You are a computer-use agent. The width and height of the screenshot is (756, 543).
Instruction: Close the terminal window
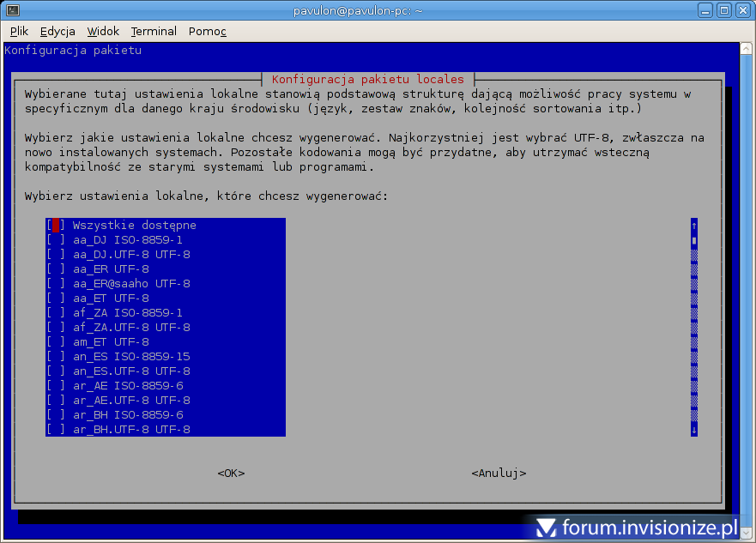coord(743,10)
